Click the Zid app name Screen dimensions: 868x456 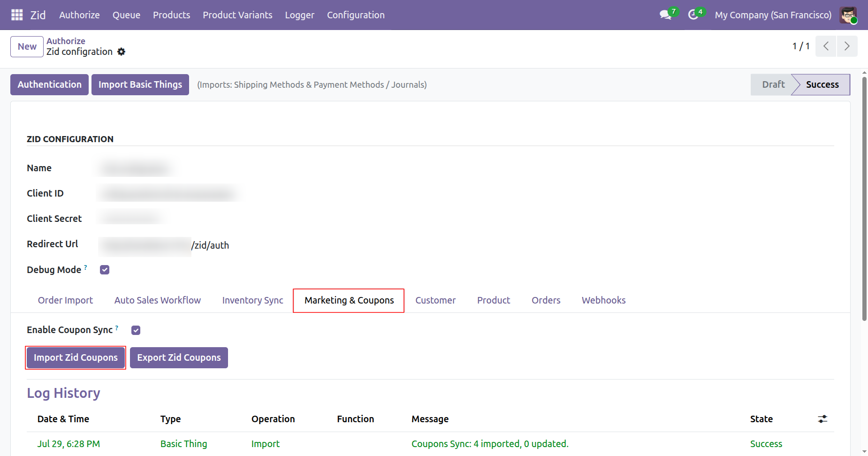(x=38, y=15)
